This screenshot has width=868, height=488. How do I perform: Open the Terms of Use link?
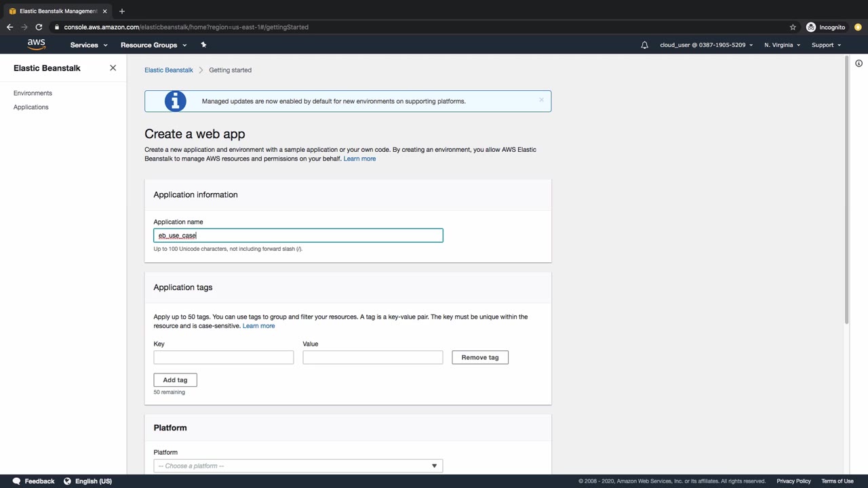tap(837, 481)
